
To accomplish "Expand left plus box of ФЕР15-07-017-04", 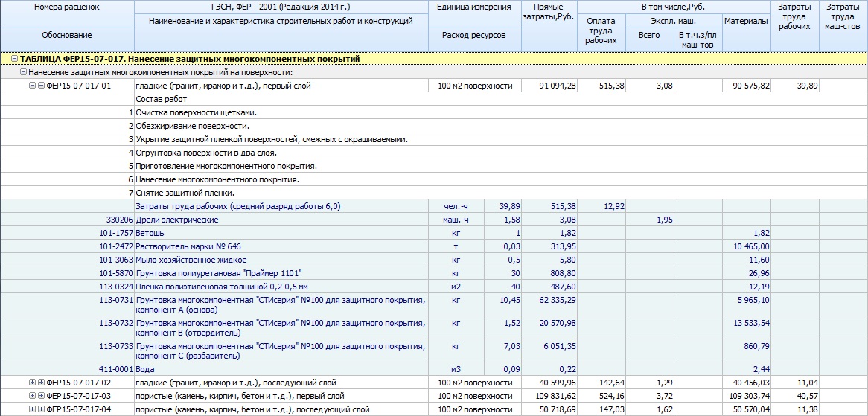I will coord(32,409).
